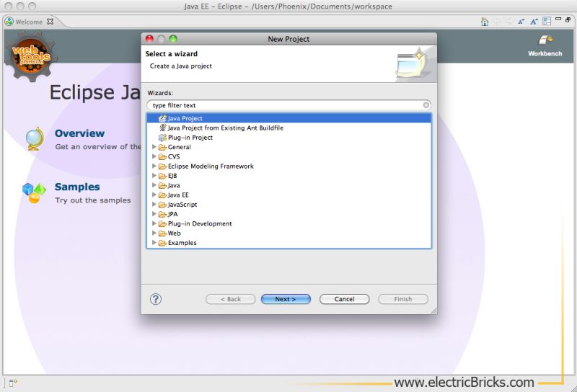Image resolution: width=577 pixels, height=392 pixels.
Task: Click the Magnify font size icon
Action: 534,22
